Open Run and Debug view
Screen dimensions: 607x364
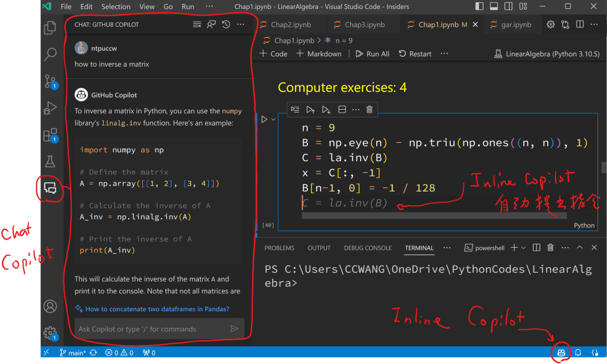(x=50, y=109)
